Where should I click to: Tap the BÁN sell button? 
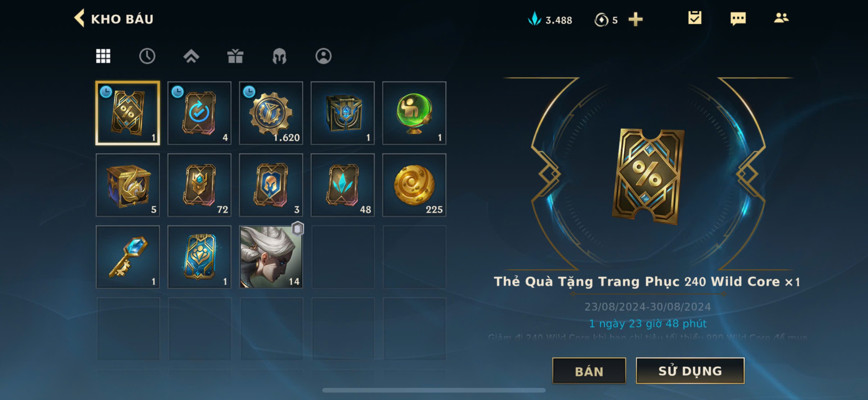[589, 371]
